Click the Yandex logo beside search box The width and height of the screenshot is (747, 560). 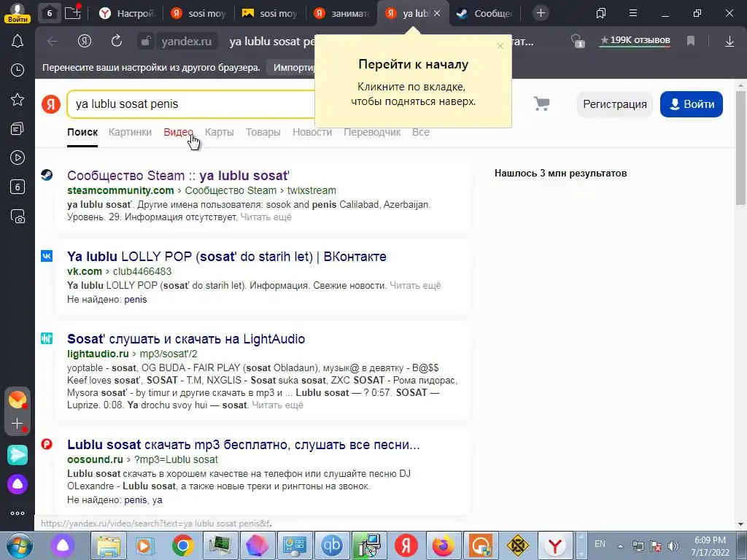51,104
